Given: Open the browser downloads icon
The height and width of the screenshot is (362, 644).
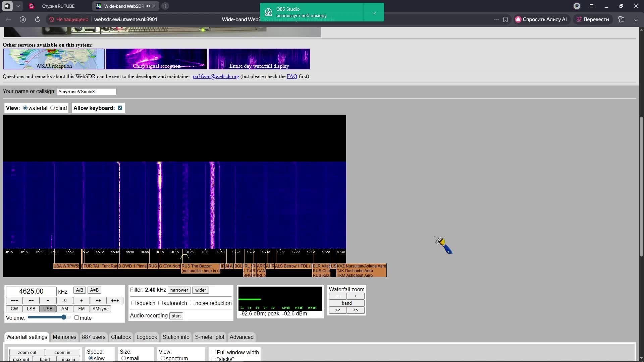Looking at the screenshot, I should click(636, 19).
